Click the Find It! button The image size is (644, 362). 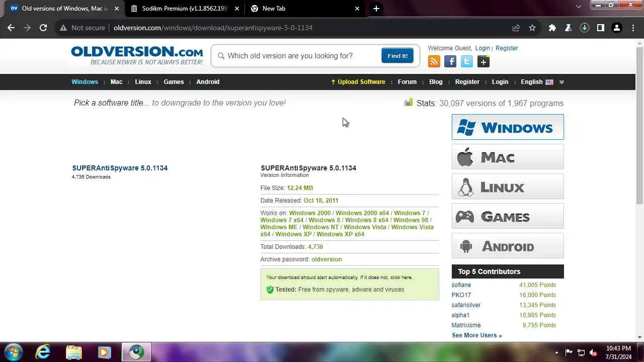tap(397, 56)
